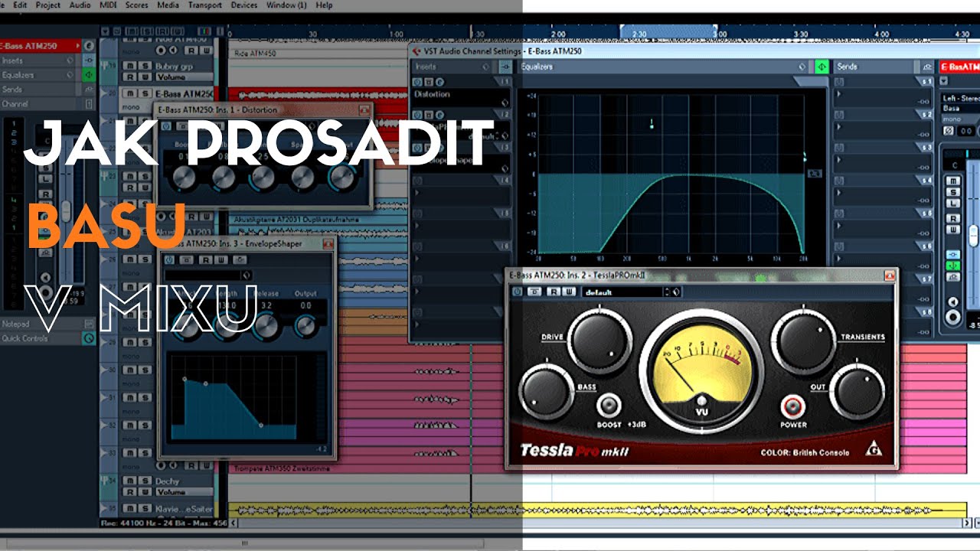Viewport: 980px width, 551px height.
Task: Click send slot 5 power icon
Action: point(838,212)
